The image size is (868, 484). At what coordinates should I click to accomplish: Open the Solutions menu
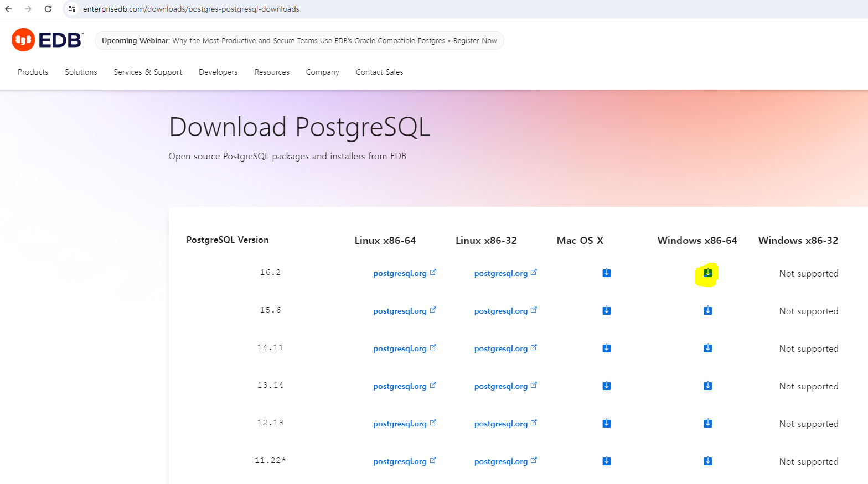[x=81, y=72]
